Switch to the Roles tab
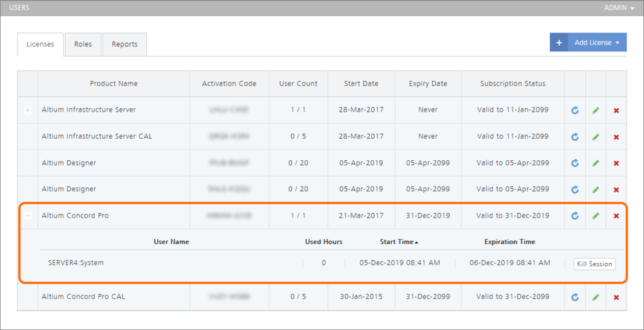The width and height of the screenshot is (644, 330). (x=83, y=44)
